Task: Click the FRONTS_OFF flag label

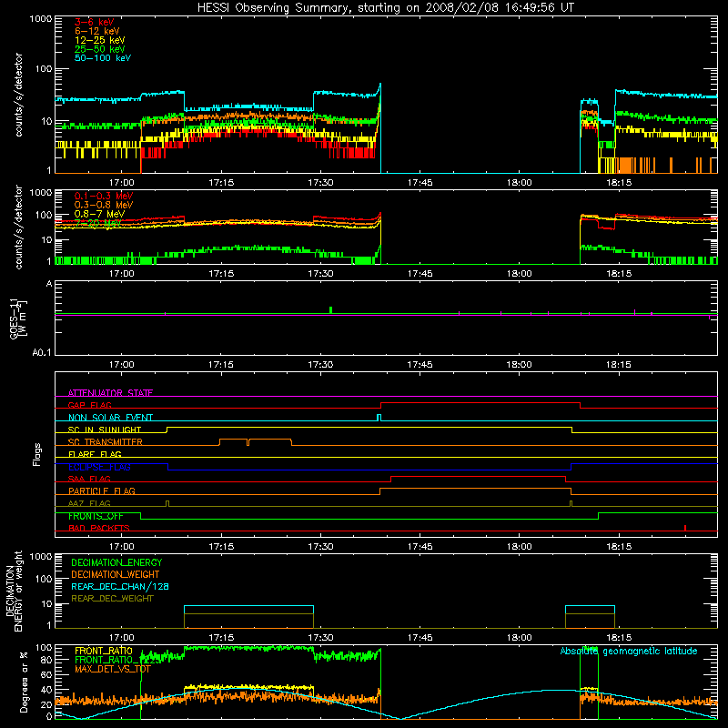Action: click(x=96, y=516)
